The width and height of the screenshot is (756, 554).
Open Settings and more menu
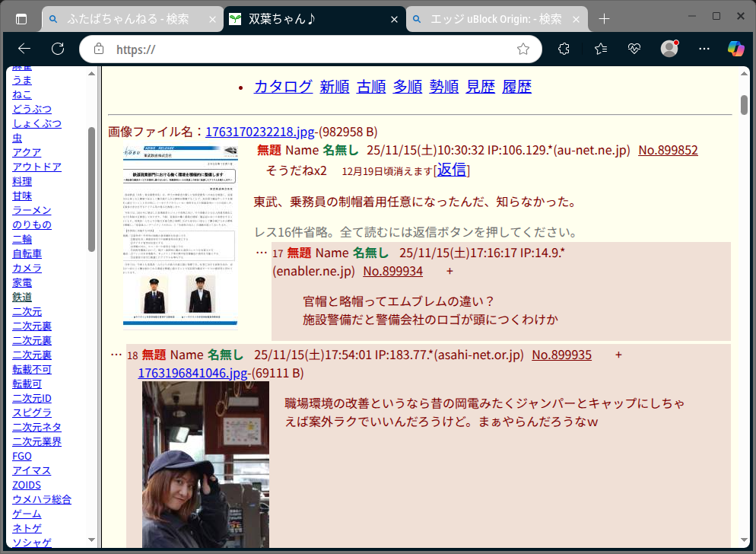(704, 49)
